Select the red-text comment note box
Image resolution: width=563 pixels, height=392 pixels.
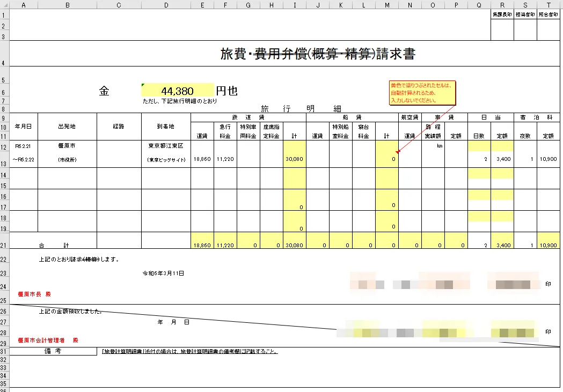click(x=422, y=93)
